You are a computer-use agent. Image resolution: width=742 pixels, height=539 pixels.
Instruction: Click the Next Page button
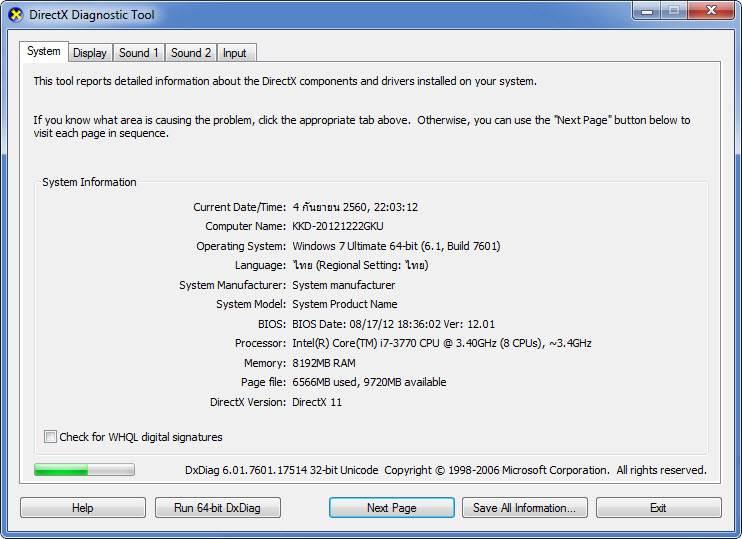(392, 508)
